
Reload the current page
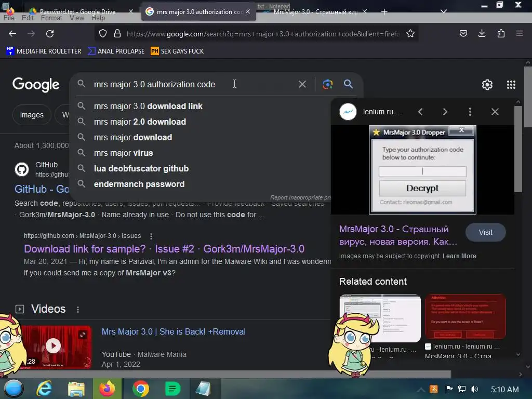pyautogui.click(x=50, y=34)
